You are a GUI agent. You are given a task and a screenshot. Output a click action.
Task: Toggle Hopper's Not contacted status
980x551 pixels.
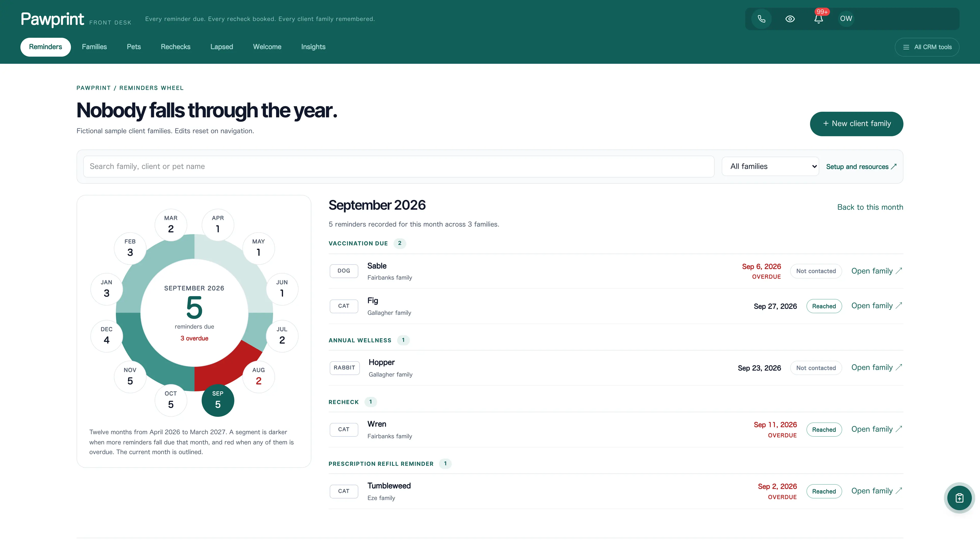pos(816,368)
